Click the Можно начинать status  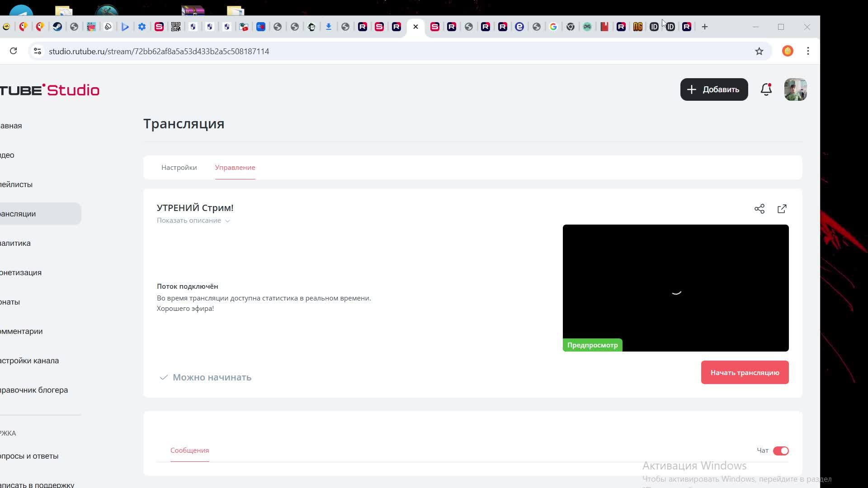206,377
